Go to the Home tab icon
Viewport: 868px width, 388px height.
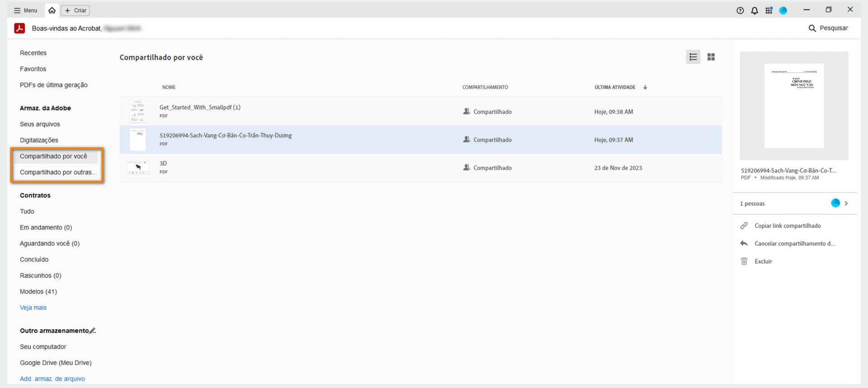pos(52,10)
